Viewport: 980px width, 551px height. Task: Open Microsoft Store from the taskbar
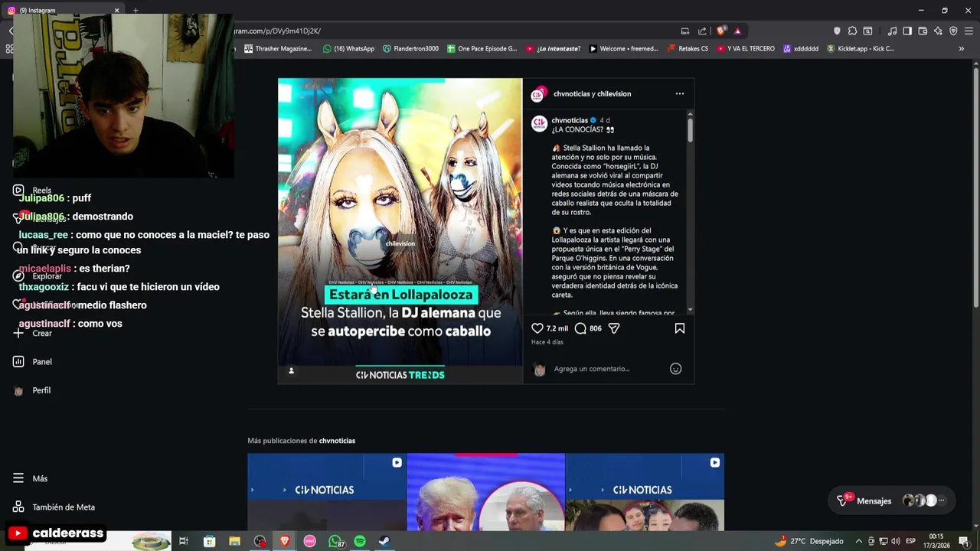tap(209, 541)
